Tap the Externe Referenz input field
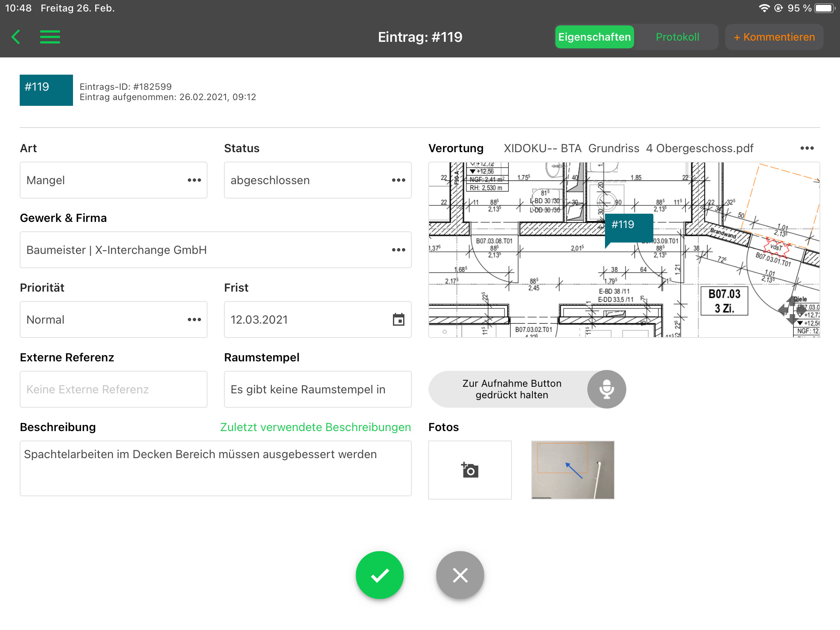 click(x=114, y=389)
